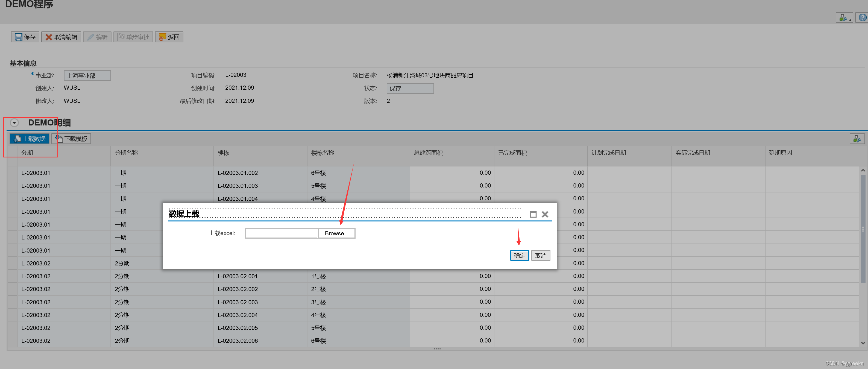The image size is (868, 369).
Task: Click cell L-02003.02.004
Action: click(x=260, y=315)
